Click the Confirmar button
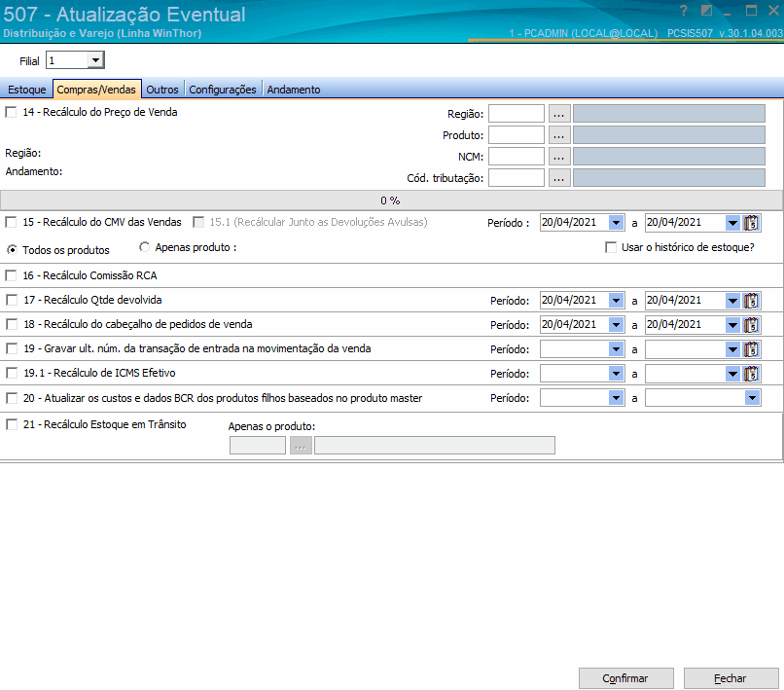This screenshot has width=784, height=690. 625,678
